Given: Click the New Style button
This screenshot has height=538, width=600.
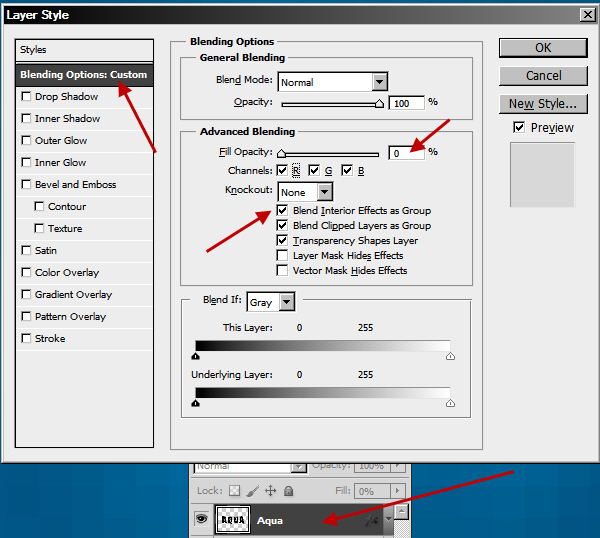Looking at the screenshot, I should click(543, 103).
